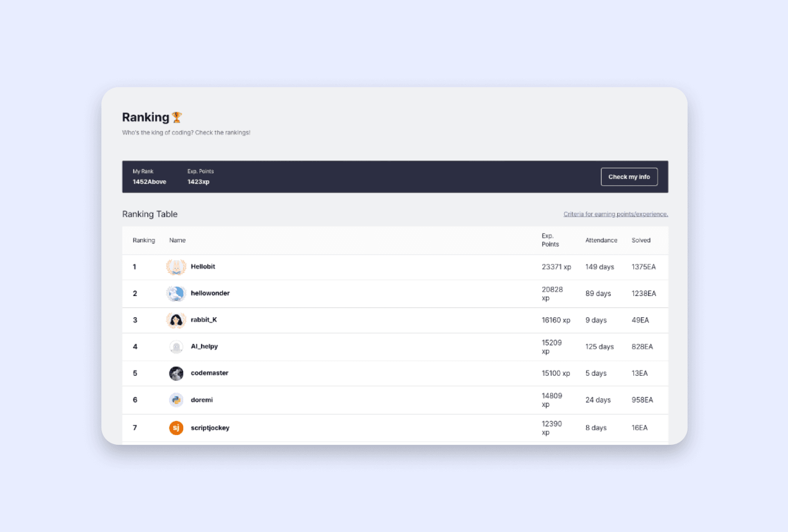Select the Hellobit username

(x=203, y=266)
